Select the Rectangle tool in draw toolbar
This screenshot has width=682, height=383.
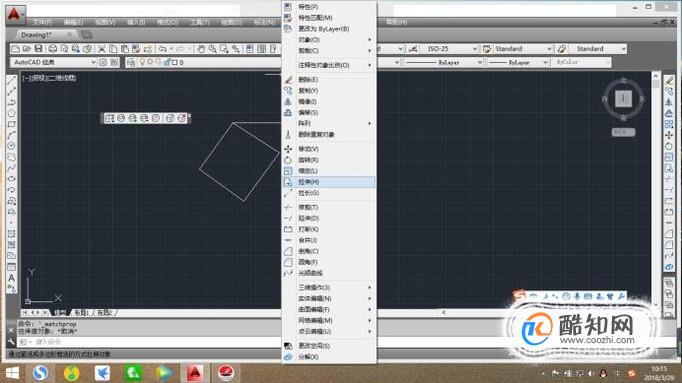coord(12,124)
